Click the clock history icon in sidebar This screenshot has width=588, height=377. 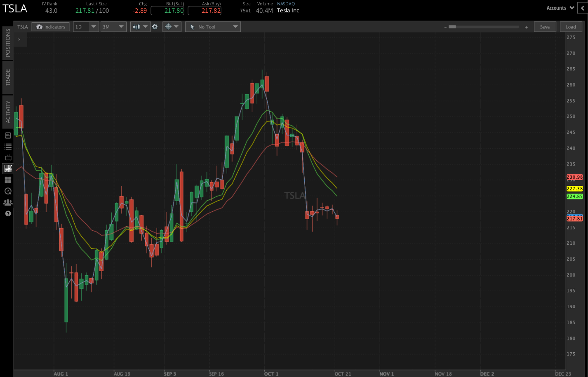click(x=7, y=191)
